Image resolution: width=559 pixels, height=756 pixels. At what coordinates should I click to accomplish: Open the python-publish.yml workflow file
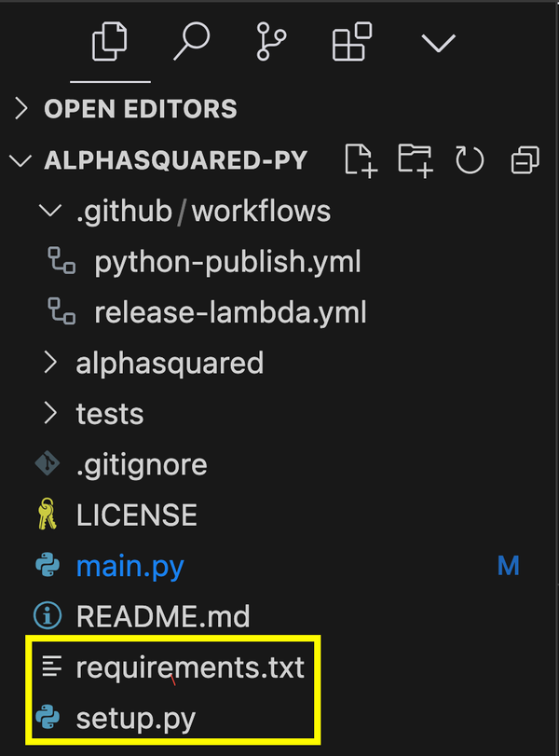click(227, 262)
